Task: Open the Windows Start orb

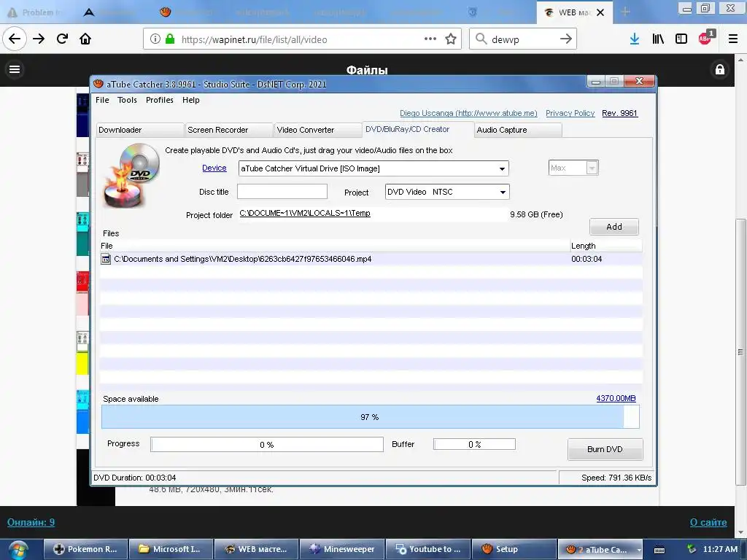Action: point(18,550)
